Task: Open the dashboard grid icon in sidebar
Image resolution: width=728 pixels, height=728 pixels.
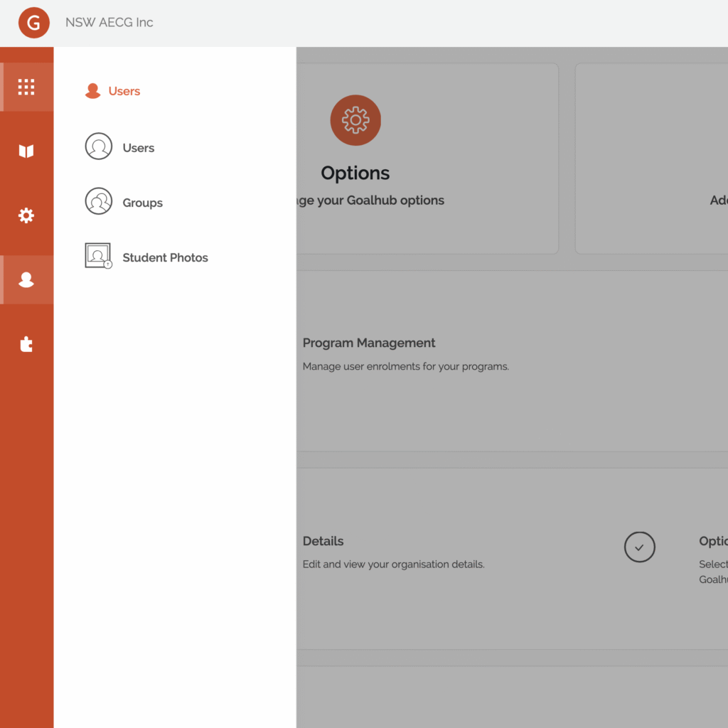Action: (x=26, y=86)
